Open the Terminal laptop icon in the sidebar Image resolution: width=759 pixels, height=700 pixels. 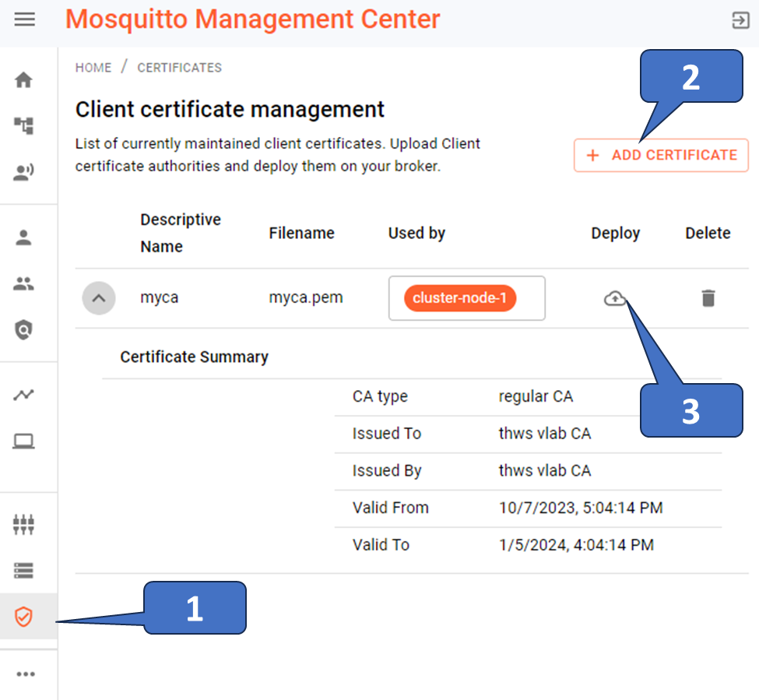24,440
